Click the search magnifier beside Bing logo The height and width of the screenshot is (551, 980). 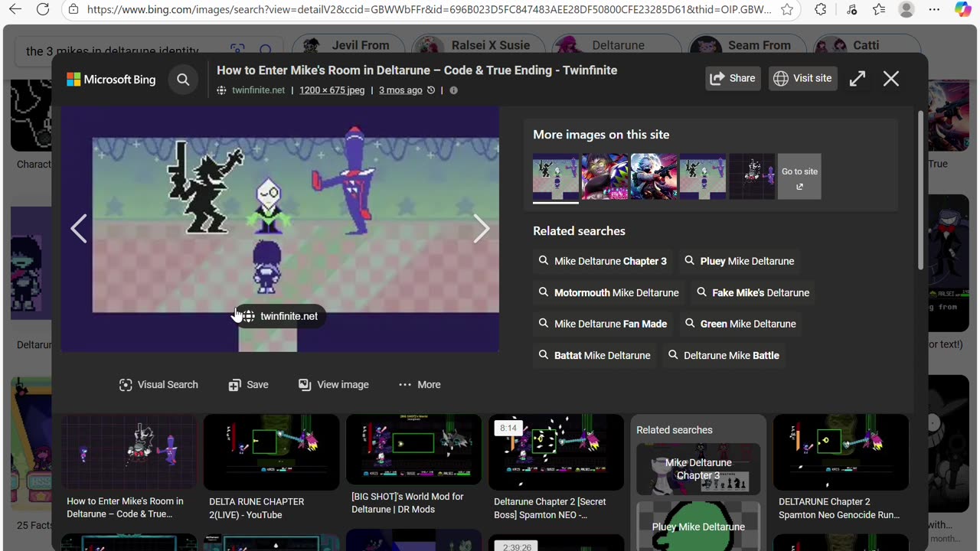point(183,79)
